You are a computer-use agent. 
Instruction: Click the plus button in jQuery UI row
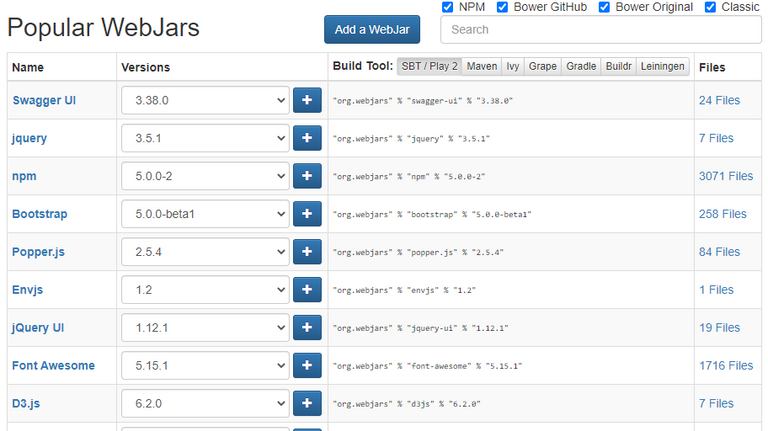pos(307,327)
